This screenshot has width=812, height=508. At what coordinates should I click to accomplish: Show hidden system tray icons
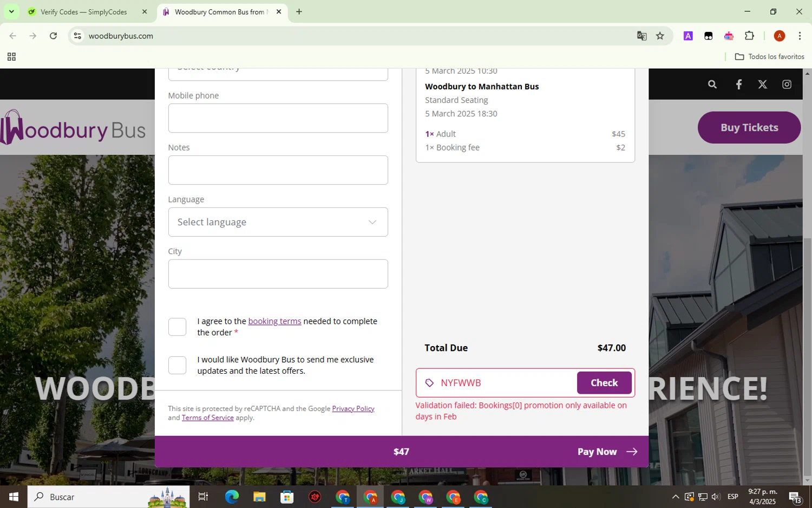coord(676,497)
